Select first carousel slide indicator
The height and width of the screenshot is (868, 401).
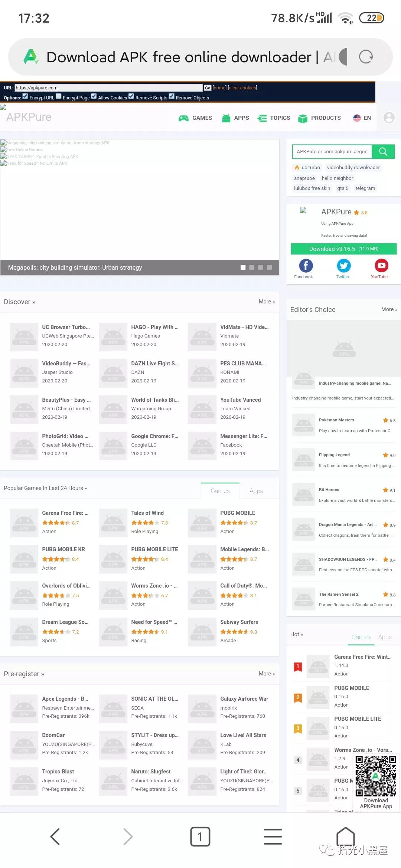(243, 267)
